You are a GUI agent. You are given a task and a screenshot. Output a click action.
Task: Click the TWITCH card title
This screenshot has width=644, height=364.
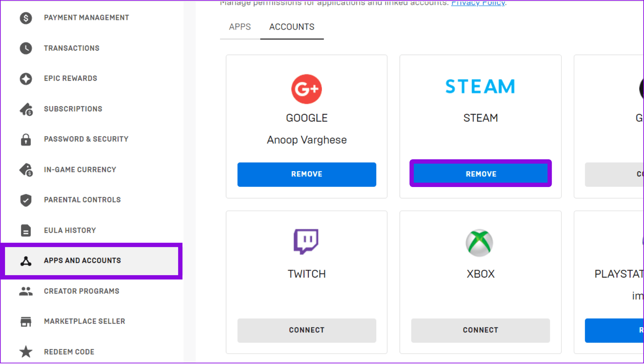click(307, 274)
